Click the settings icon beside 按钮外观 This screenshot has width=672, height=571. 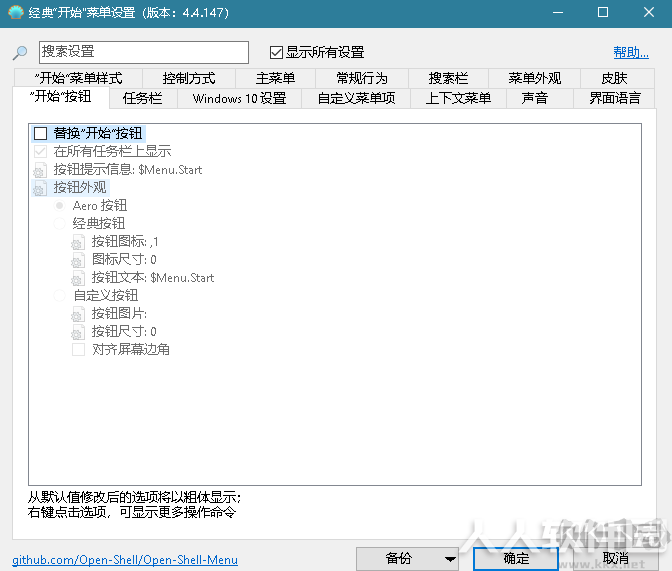pos(40,188)
